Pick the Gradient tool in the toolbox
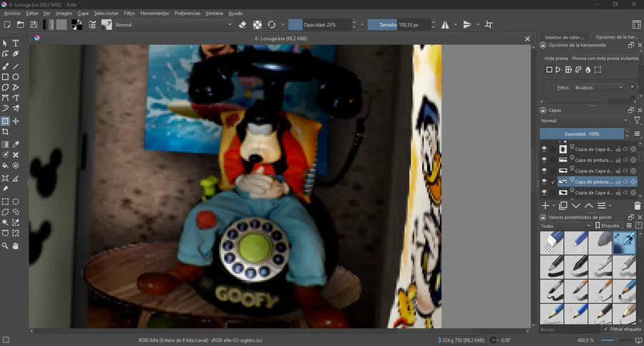644x346 pixels. click(x=5, y=144)
